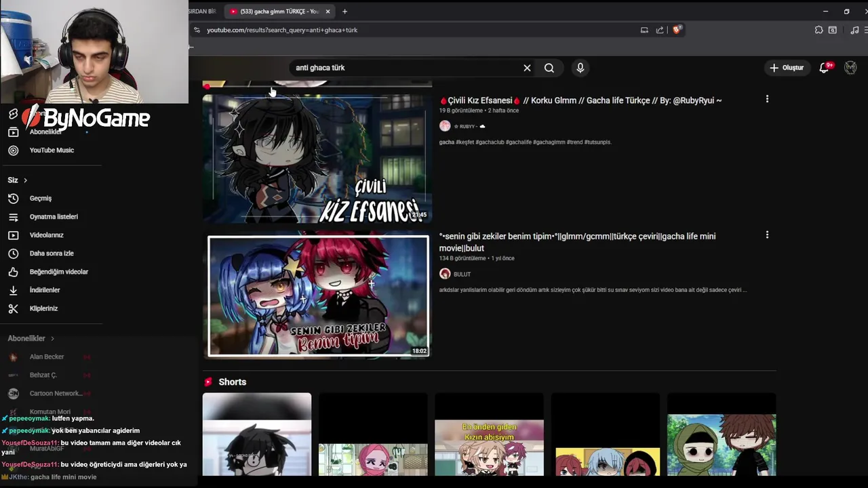
Task: Click the browser address bar URL
Action: [282, 30]
